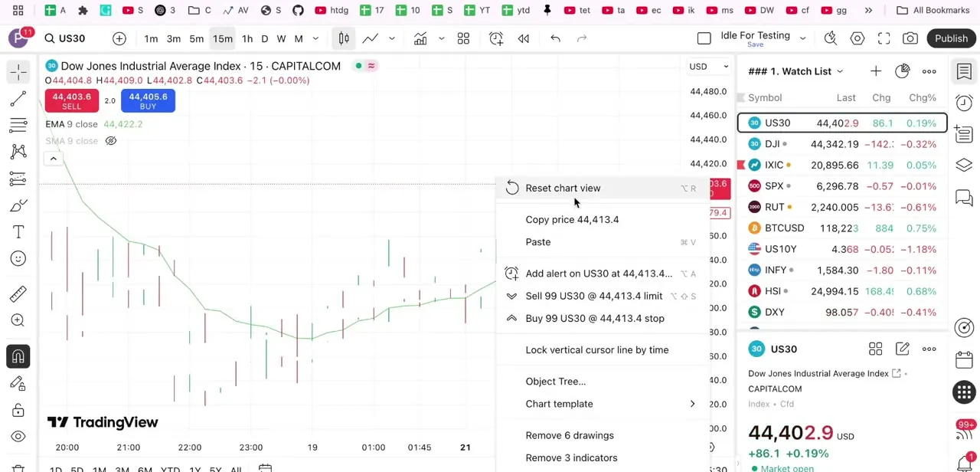Image resolution: width=980 pixels, height=472 pixels.
Task: Select the crosshair cursor tool
Action: (18, 71)
